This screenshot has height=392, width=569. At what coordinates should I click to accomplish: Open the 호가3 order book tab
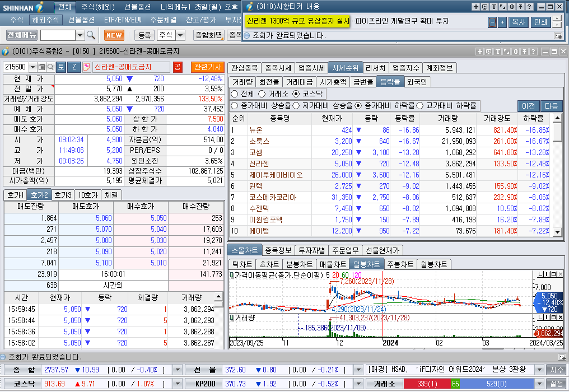click(63, 195)
